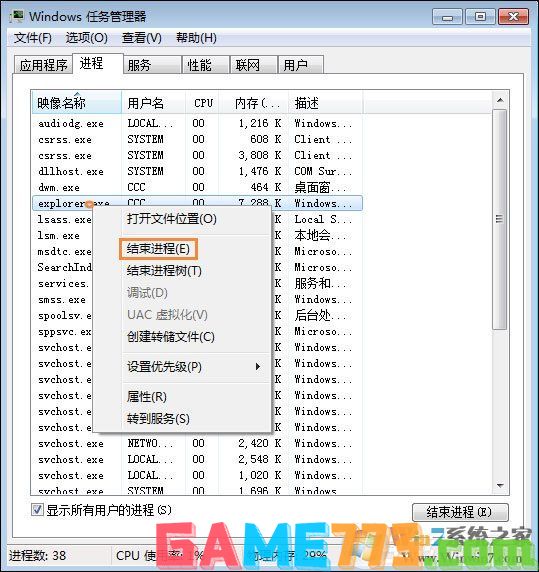Go to the 联网 tab
This screenshot has height=572, width=539.
[253, 65]
